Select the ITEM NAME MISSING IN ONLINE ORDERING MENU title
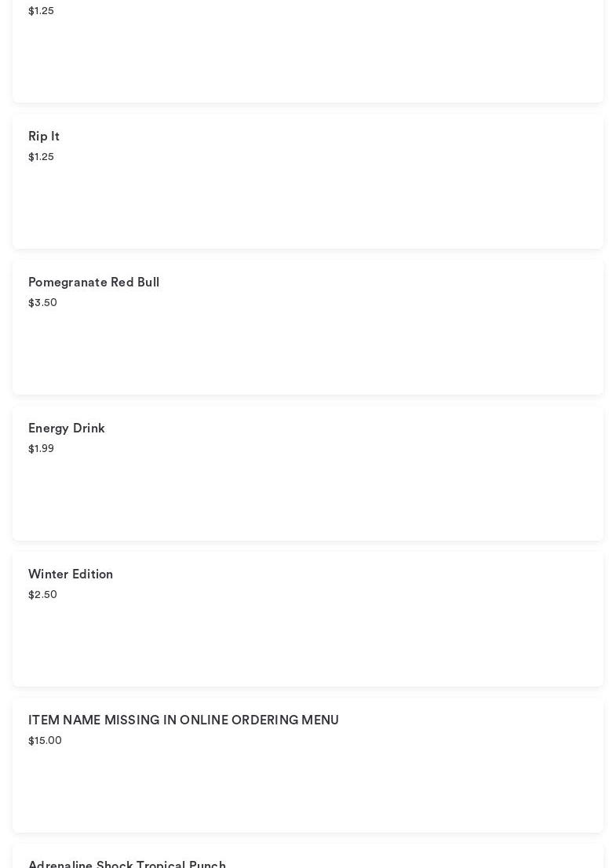 pyautogui.click(x=184, y=720)
